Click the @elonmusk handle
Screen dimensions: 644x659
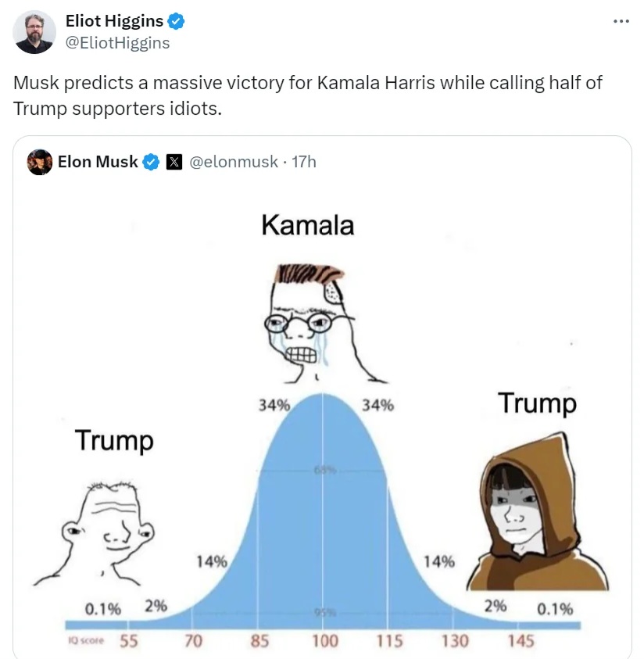pyautogui.click(x=234, y=162)
